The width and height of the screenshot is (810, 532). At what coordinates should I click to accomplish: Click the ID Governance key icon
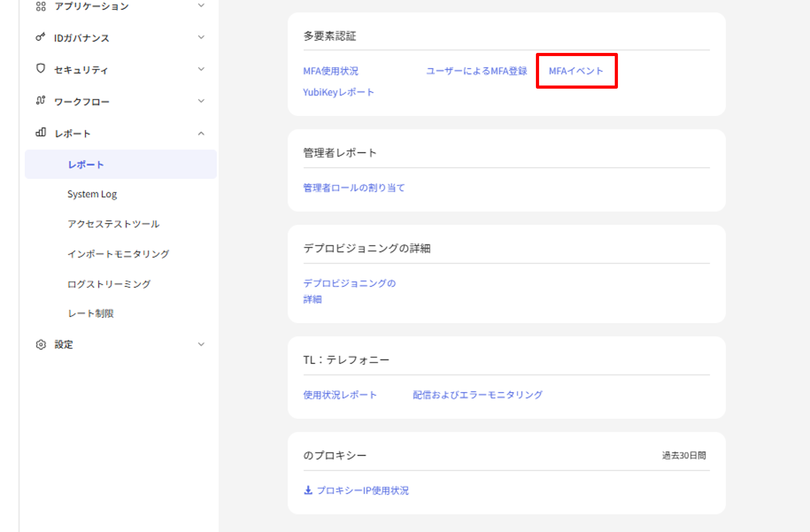click(x=41, y=37)
